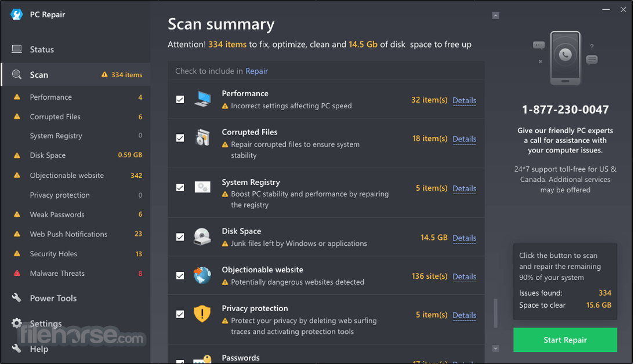Click the scroll up arrow
The width and height of the screenshot is (638, 364).
[495, 16]
